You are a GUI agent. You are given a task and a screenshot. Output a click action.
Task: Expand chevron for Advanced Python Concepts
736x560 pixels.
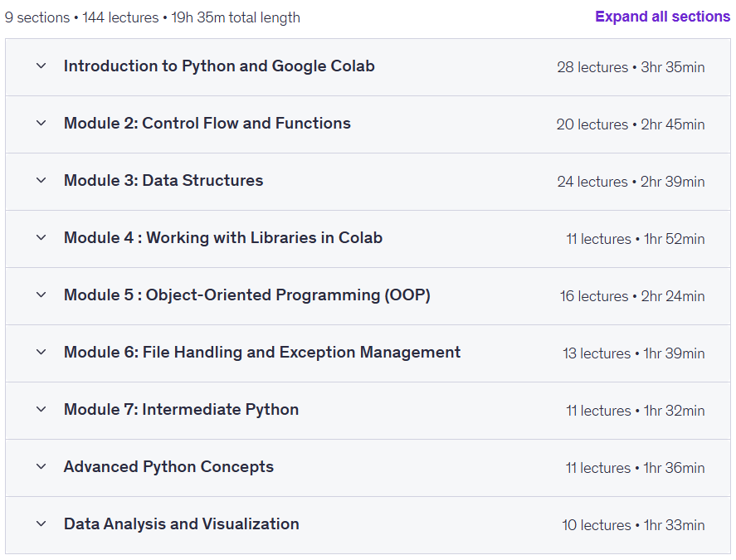(x=41, y=467)
